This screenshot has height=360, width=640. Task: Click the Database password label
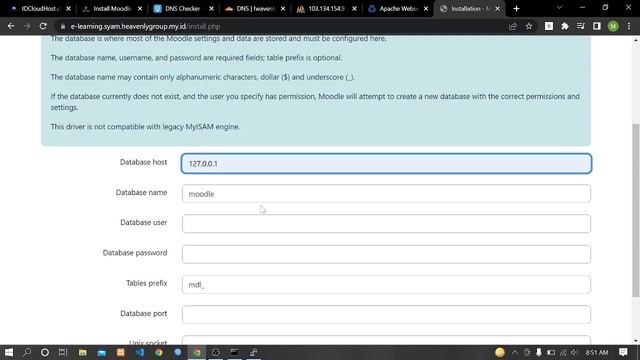point(135,253)
